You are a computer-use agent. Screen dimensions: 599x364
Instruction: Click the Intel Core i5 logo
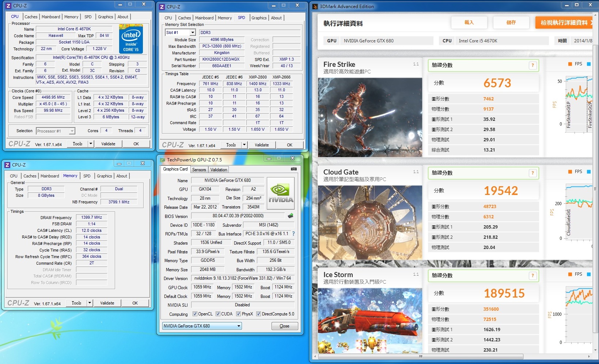pyautogui.click(x=131, y=39)
